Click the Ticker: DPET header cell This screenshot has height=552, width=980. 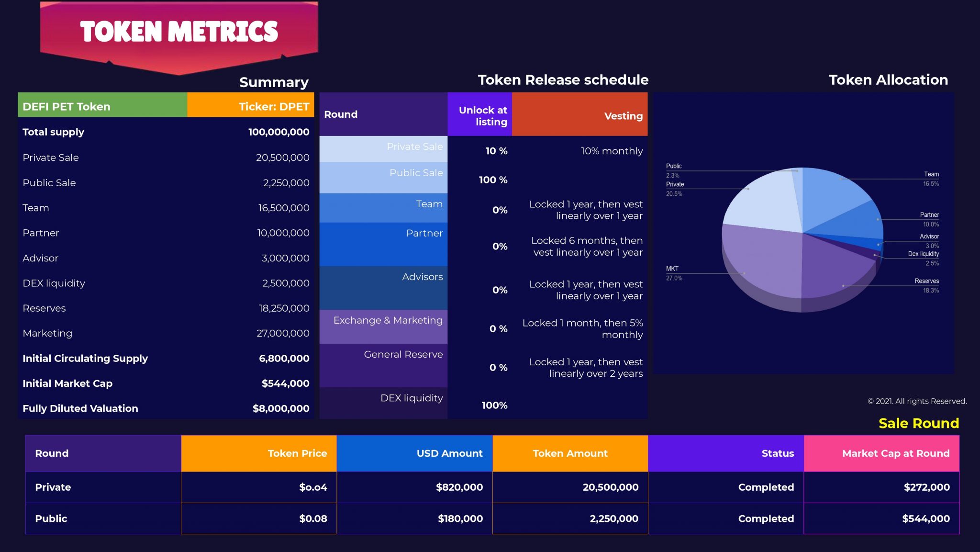(251, 105)
